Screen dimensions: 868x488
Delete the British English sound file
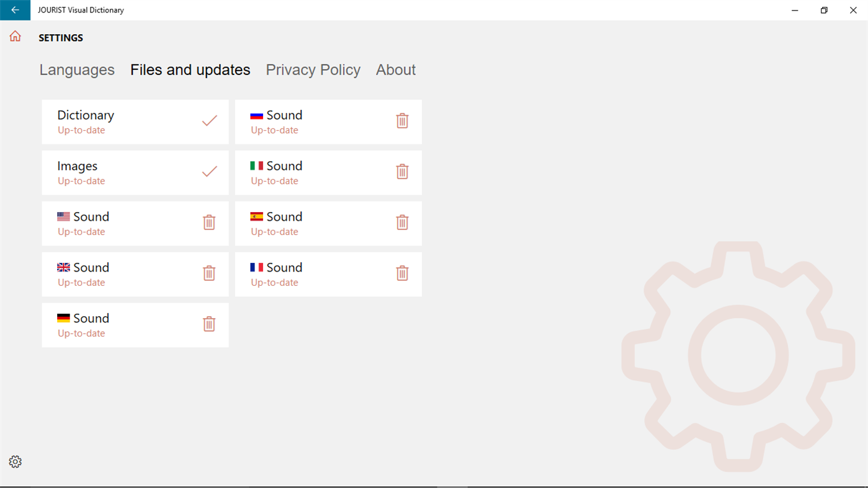tap(209, 273)
